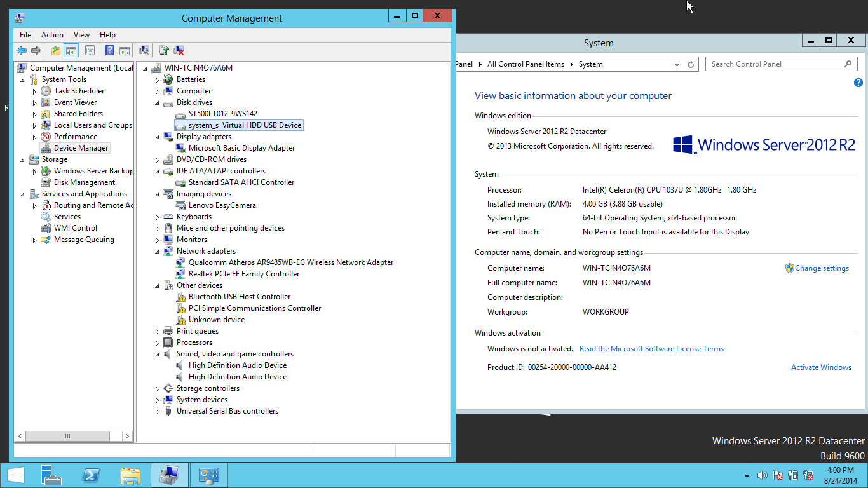868x488 pixels.
Task: Expand the Keyboards category
Action: [x=158, y=217]
